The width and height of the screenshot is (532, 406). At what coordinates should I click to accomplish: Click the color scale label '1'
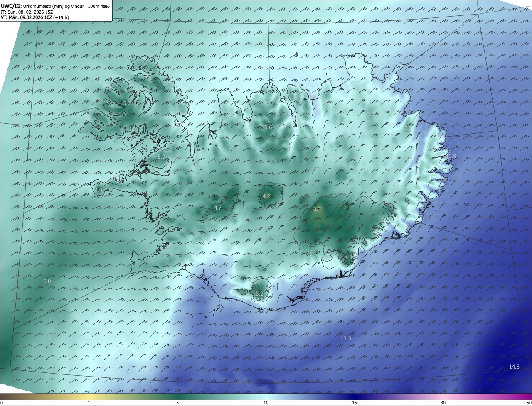tap(89, 403)
